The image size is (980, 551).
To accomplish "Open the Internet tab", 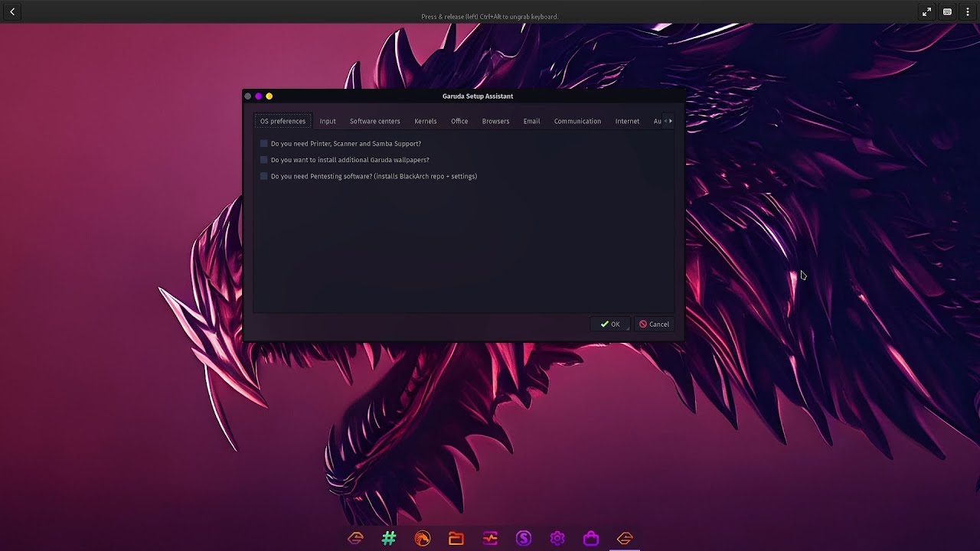I will 627,121.
